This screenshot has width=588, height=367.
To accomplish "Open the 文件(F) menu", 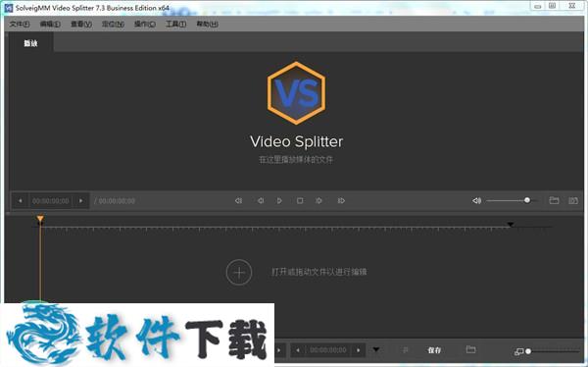I will pyautogui.click(x=20, y=24).
